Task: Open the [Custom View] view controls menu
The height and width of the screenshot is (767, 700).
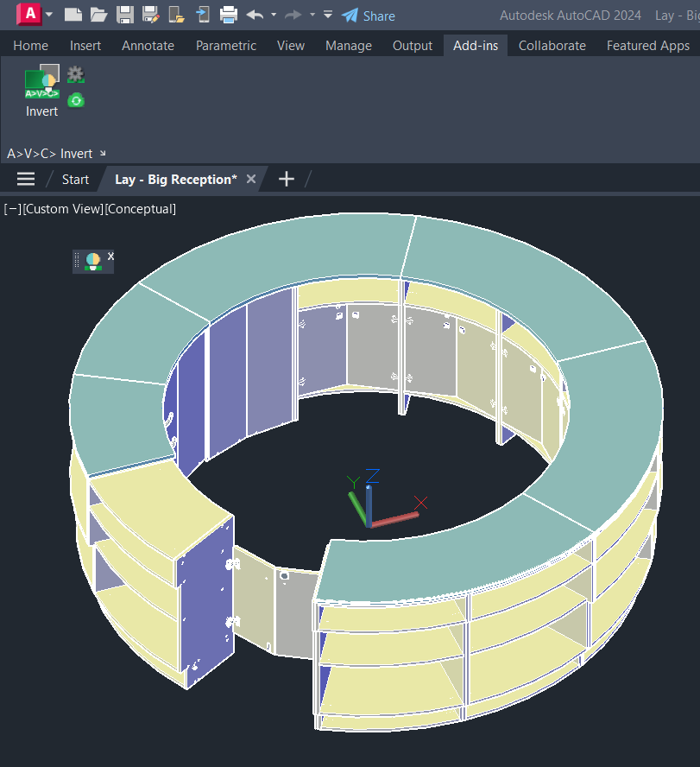Action: coord(63,209)
